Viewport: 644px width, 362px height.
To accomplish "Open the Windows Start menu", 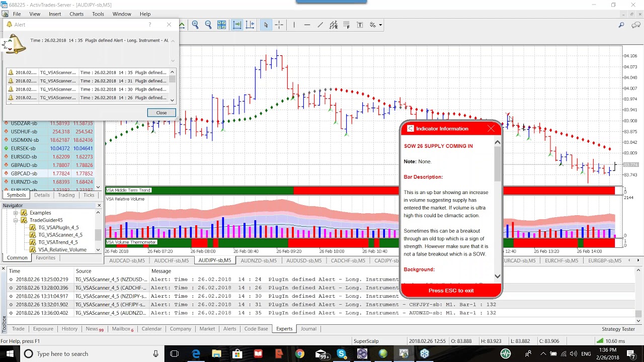I will (x=10, y=353).
